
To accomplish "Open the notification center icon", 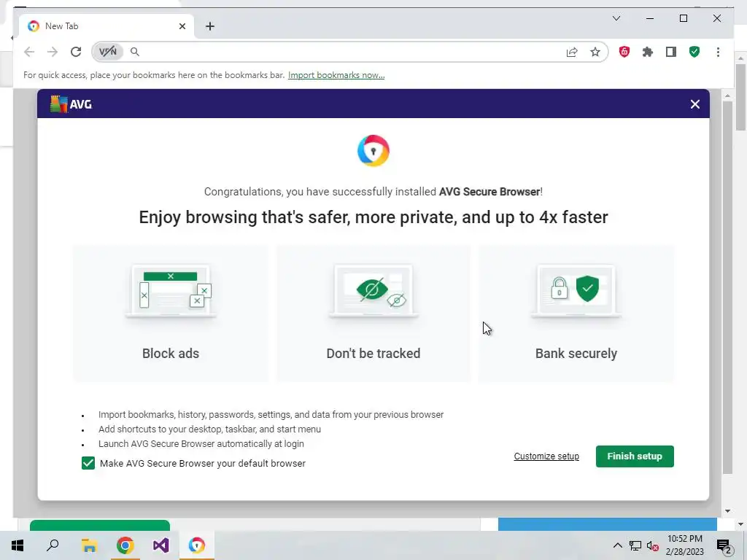I will [724, 545].
